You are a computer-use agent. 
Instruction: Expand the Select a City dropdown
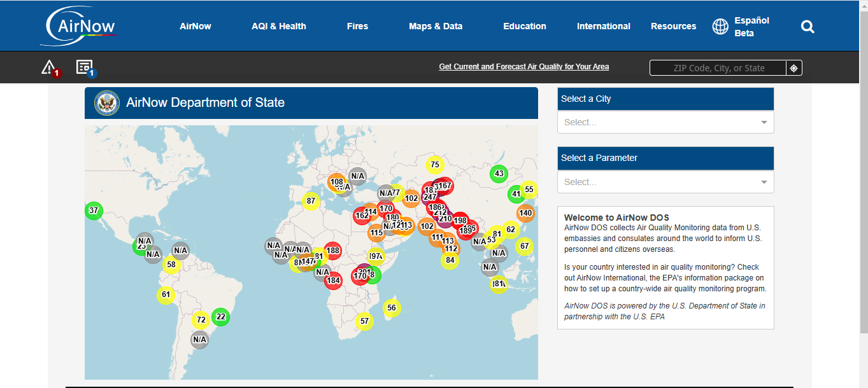coord(665,122)
